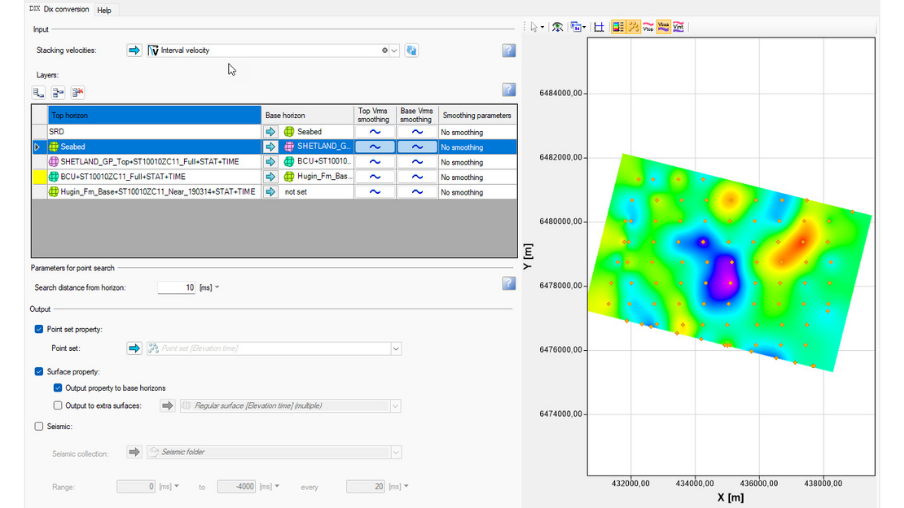Screen dimensions: 904x508
Task: Click the base horizon arrow in Seabed row
Action: [x=270, y=147]
